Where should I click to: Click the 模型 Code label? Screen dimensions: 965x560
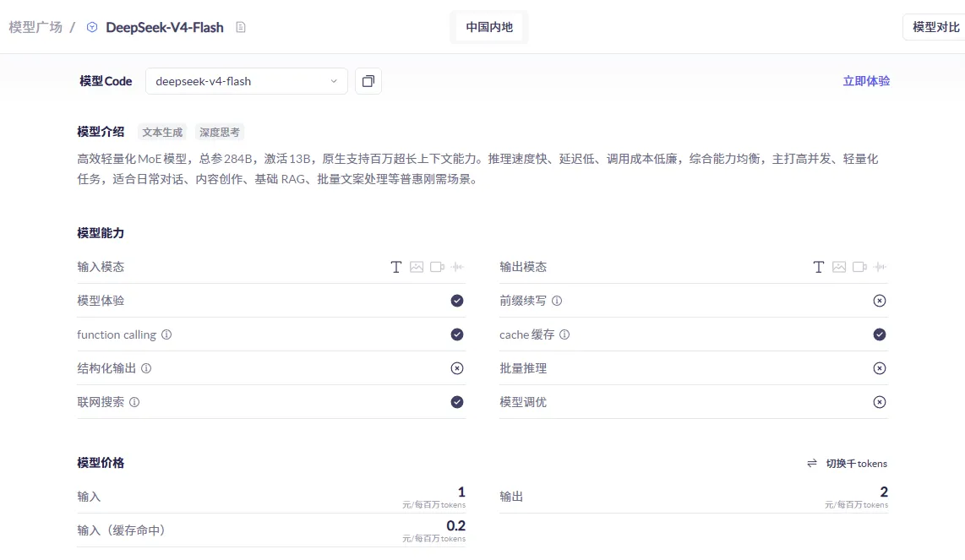tap(106, 81)
